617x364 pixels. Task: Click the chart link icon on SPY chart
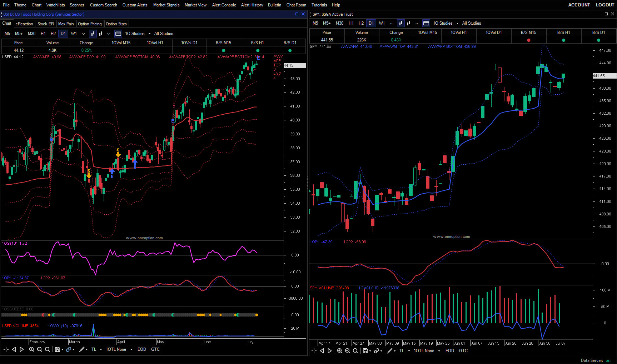tap(377, 351)
